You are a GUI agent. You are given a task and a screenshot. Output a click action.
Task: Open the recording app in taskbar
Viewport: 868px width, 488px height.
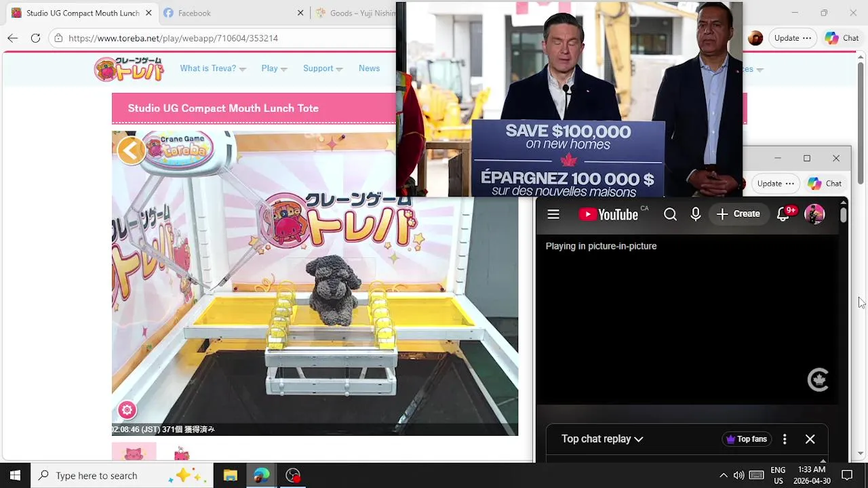coord(293,475)
